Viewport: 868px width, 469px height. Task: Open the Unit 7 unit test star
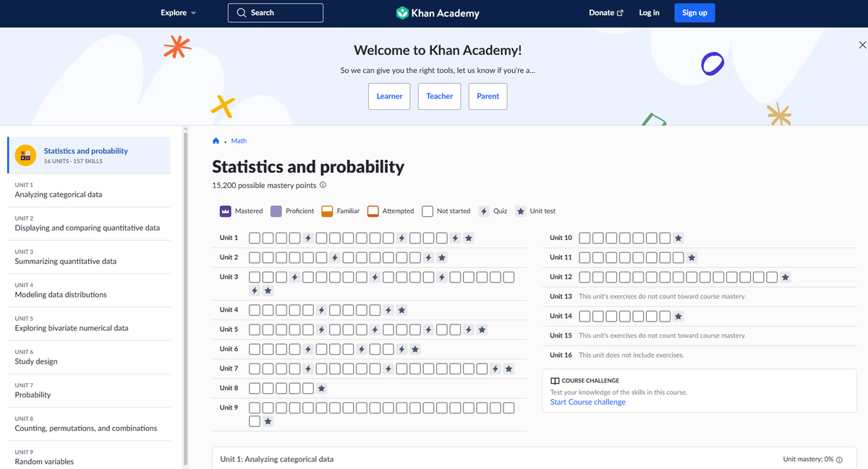pos(509,369)
